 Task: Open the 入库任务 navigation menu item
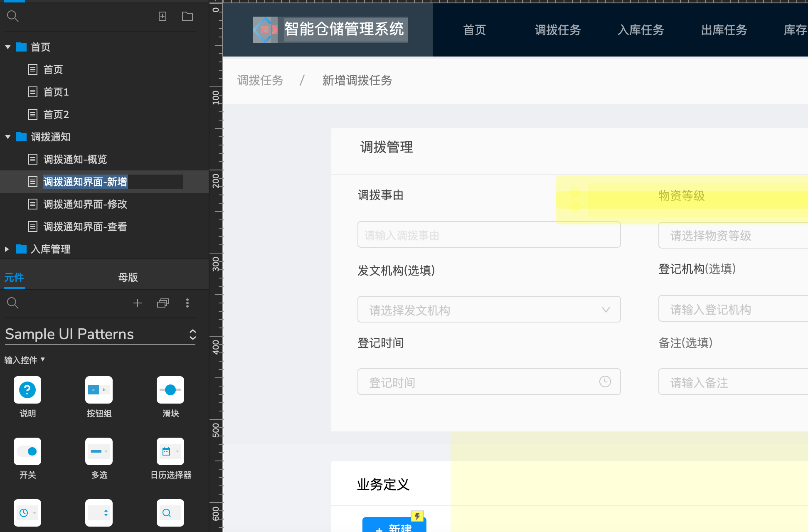641,30
